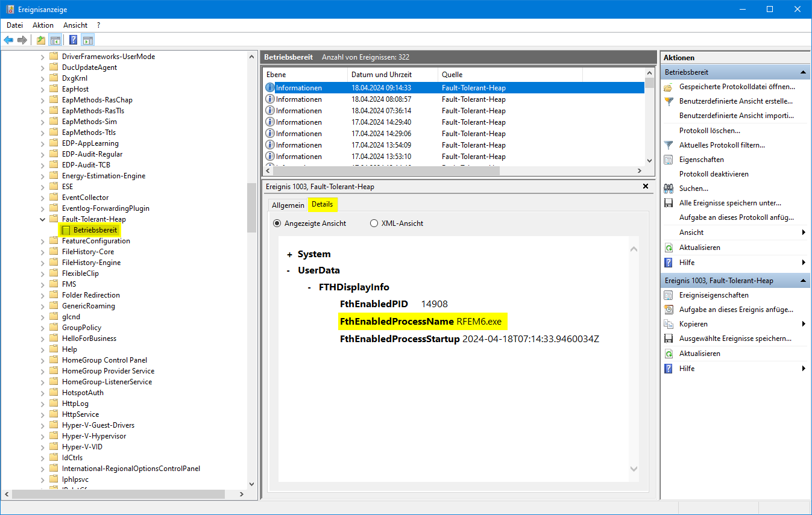Viewport: 812px width, 515px height.
Task: Sort by the Quelle column header
Action: coord(510,75)
